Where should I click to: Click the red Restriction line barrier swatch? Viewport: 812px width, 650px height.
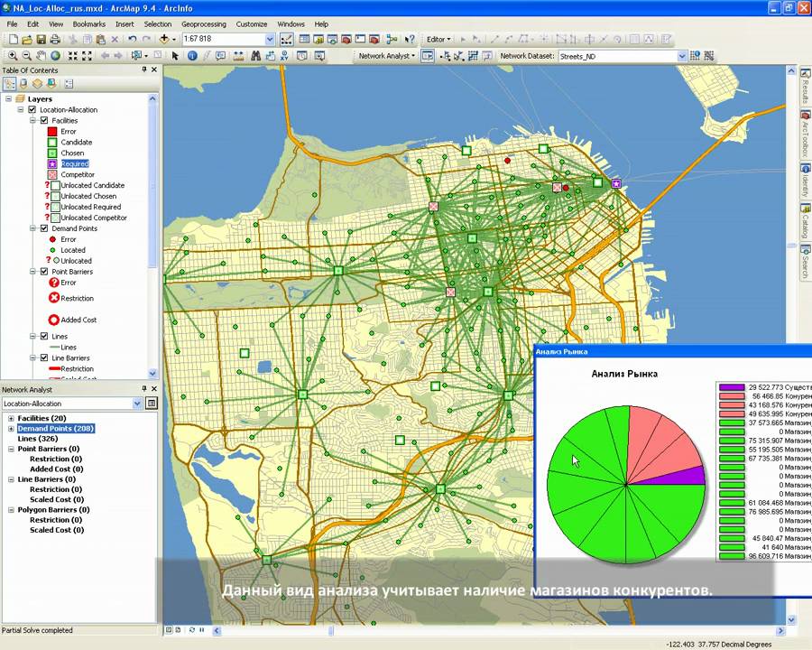point(54,368)
